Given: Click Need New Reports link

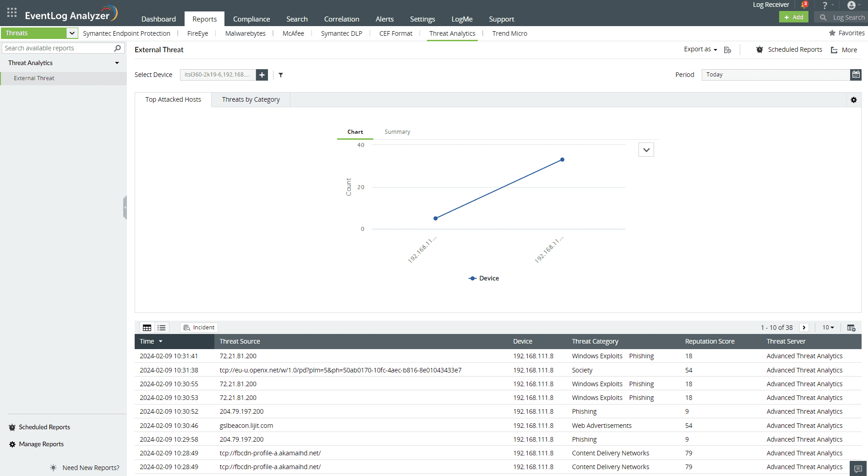Looking at the screenshot, I should point(91,468).
